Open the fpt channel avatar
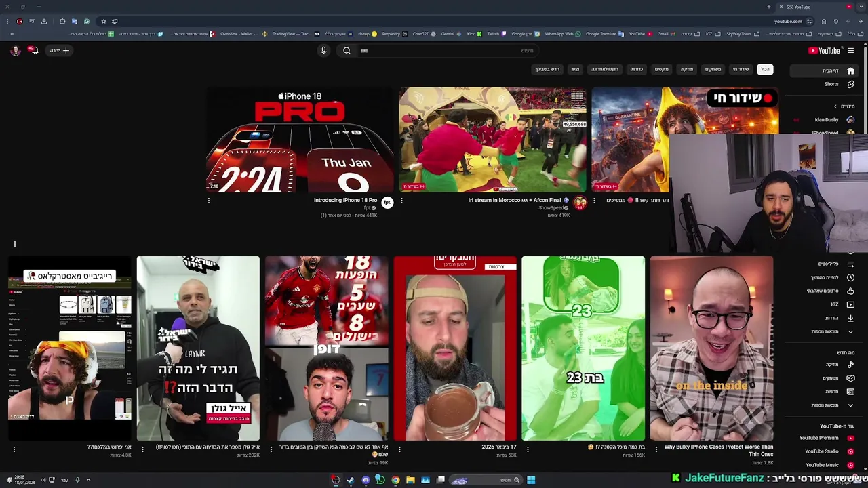Viewport: 868px width, 488px height. (x=387, y=202)
